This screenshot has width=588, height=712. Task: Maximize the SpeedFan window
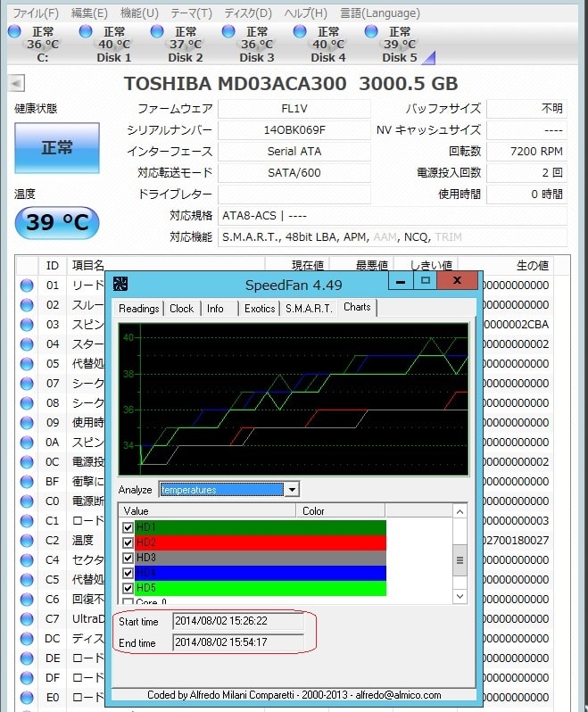(x=425, y=281)
